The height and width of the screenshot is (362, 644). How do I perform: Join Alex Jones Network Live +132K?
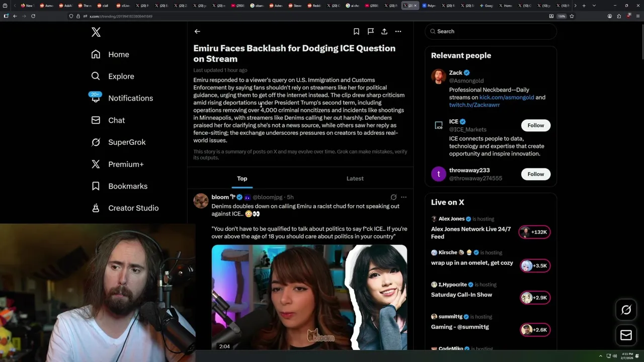pyautogui.click(x=534, y=232)
